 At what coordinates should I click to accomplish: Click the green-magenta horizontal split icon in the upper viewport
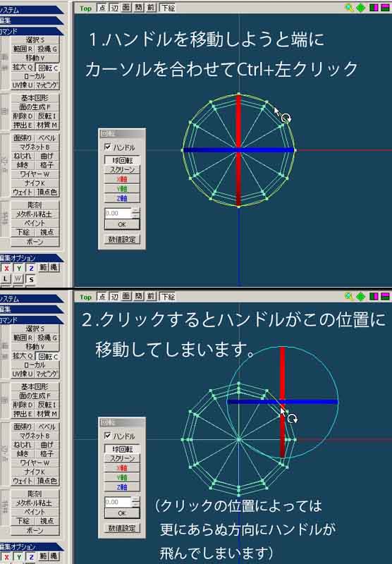point(386,8)
